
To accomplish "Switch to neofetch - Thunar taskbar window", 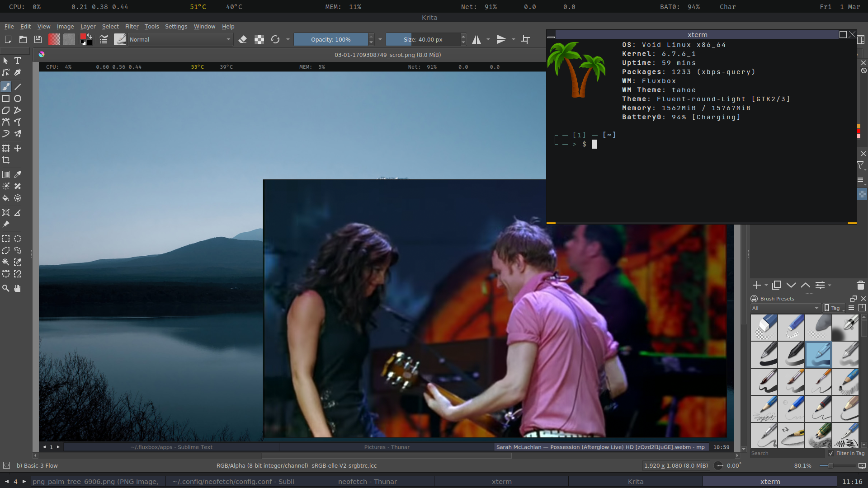I will coord(367,482).
